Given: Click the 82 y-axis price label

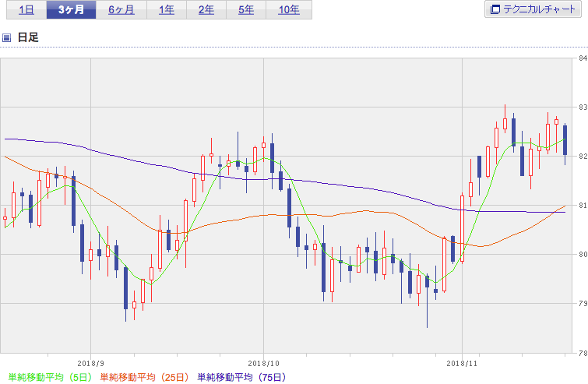Looking at the screenshot, I should [x=583, y=157].
